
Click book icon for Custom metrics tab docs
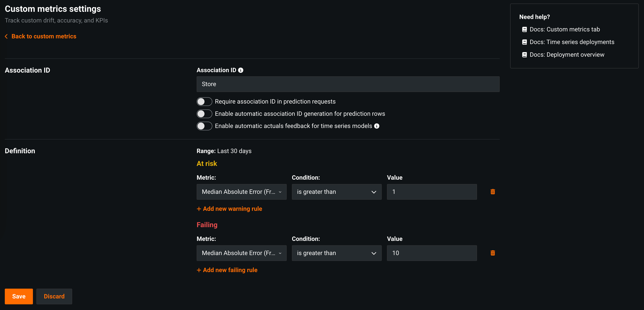524,29
